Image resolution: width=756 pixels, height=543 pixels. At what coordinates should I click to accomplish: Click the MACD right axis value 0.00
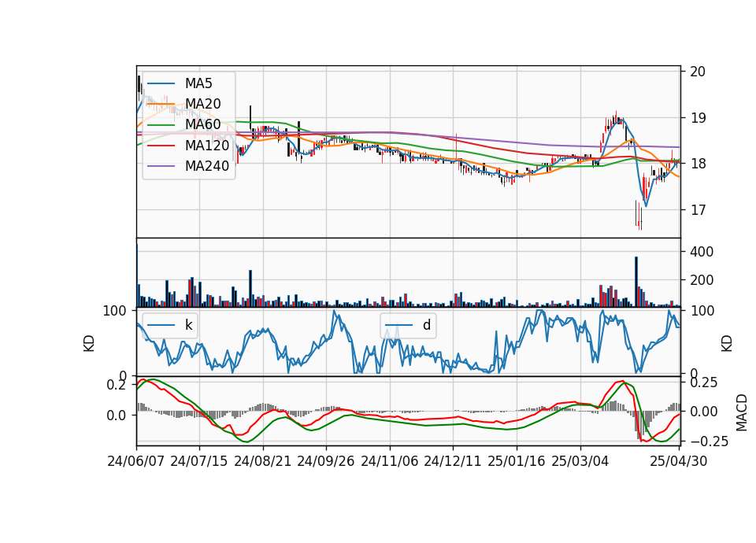[x=704, y=412]
